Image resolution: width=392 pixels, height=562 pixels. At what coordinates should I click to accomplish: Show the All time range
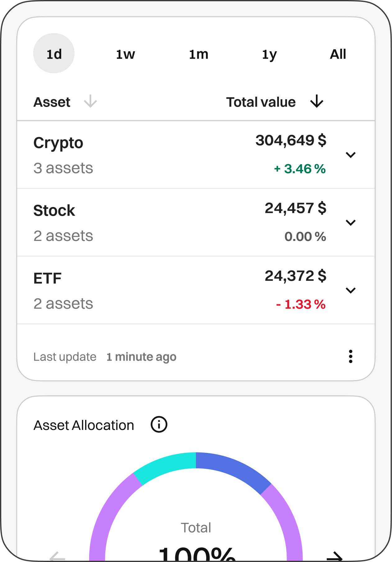pyautogui.click(x=338, y=54)
